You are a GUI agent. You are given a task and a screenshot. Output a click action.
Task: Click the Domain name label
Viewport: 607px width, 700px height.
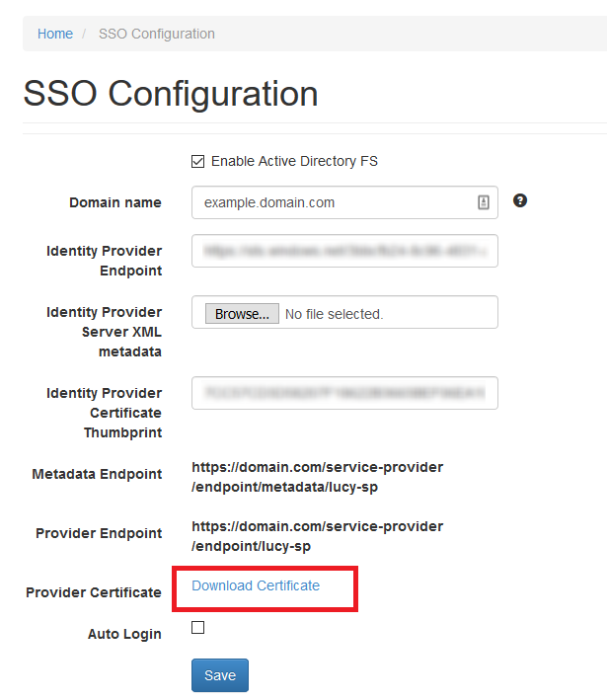[x=115, y=202]
